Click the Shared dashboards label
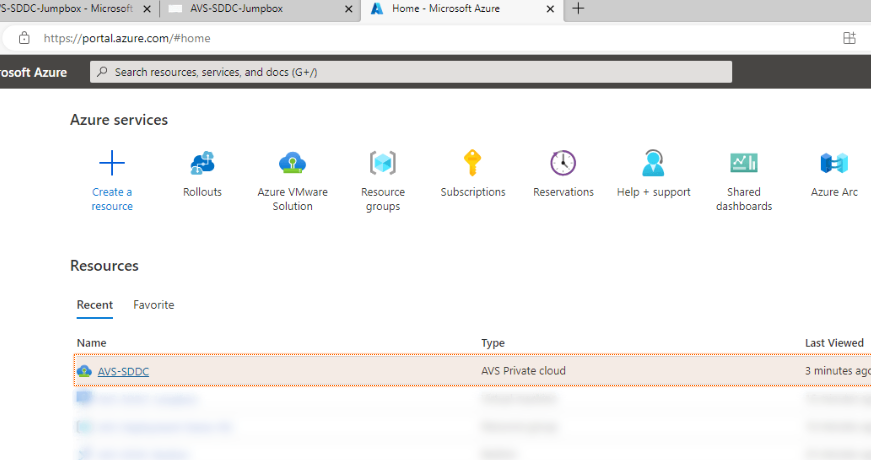Image resolution: width=871 pixels, height=460 pixels. (744, 199)
